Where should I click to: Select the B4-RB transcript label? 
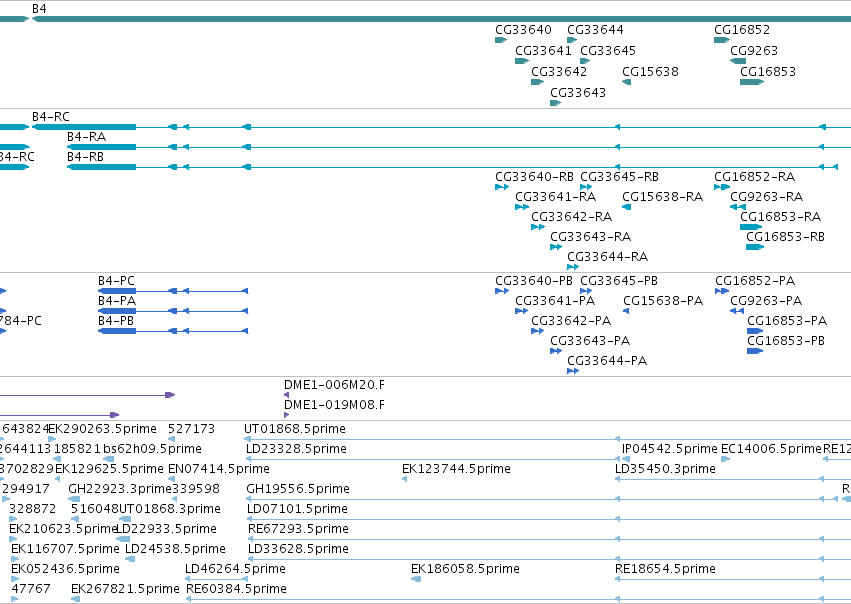(x=85, y=157)
